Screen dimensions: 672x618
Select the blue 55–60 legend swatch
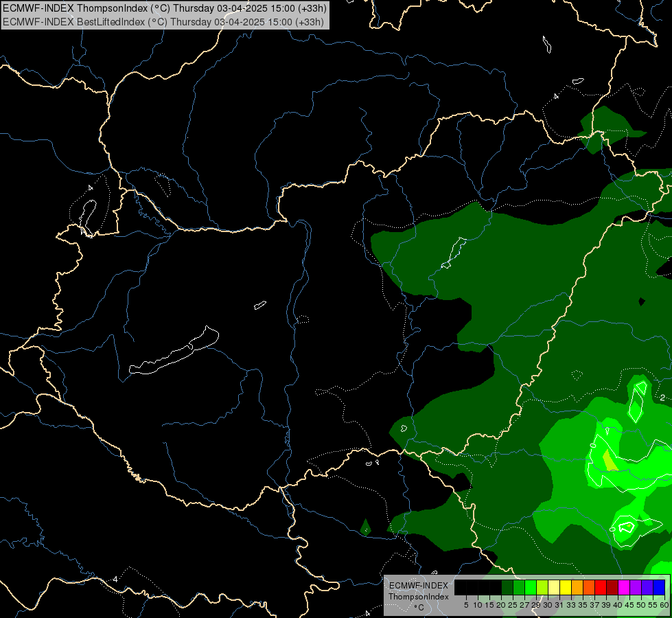(x=659, y=587)
